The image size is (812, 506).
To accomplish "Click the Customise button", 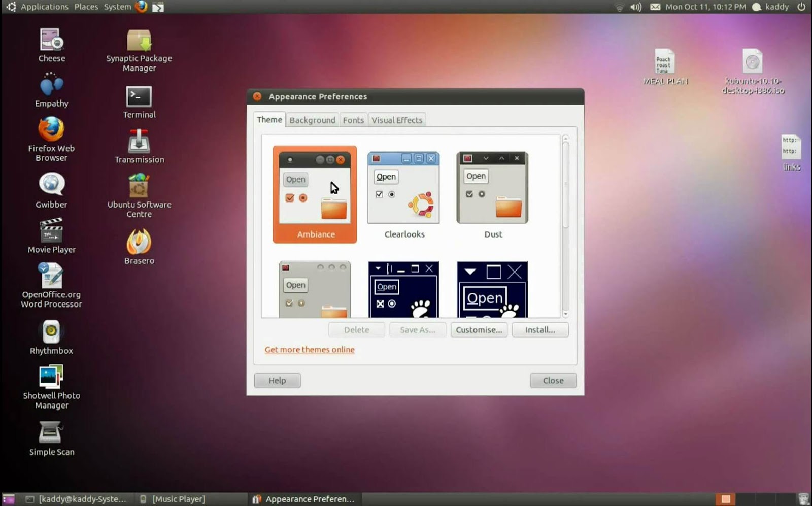I will [x=479, y=330].
